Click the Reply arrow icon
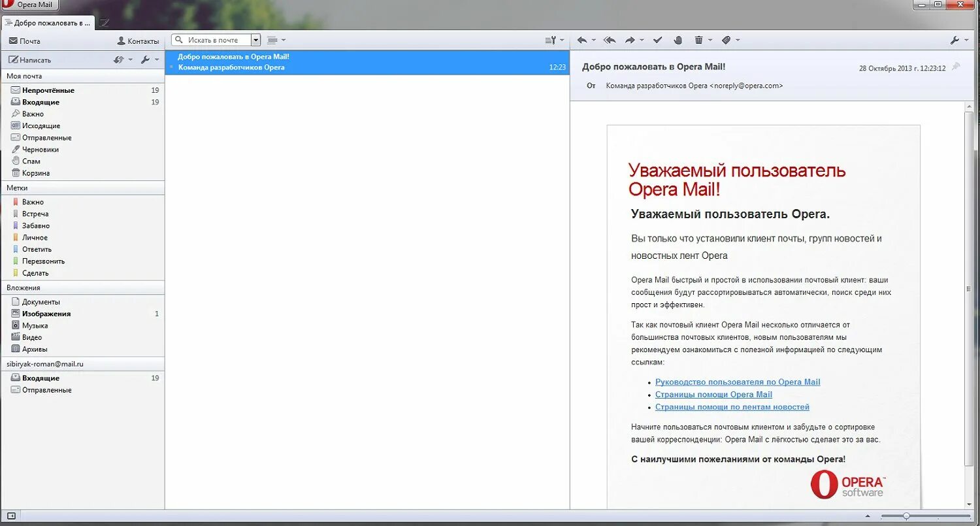980x526 pixels. coord(582,41)
